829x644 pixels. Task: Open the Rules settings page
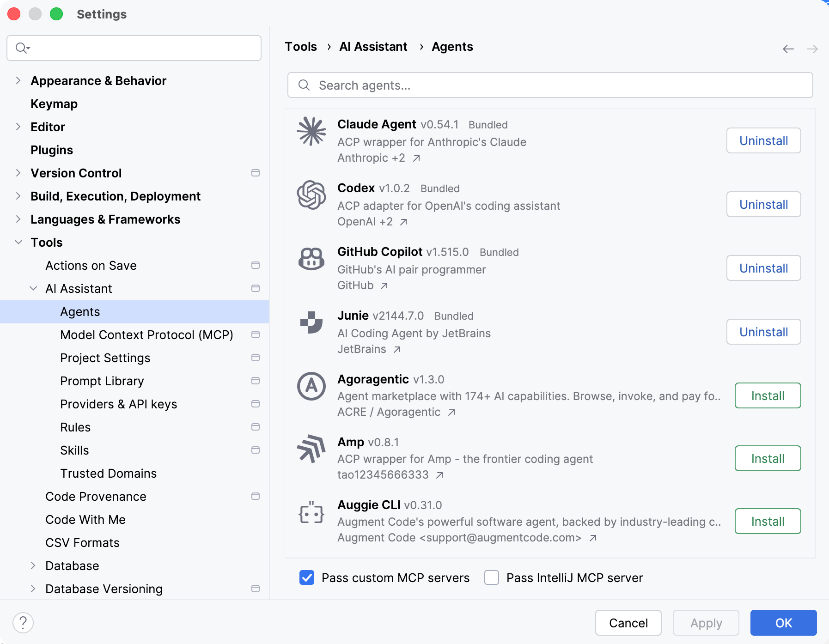pos(75,427)
